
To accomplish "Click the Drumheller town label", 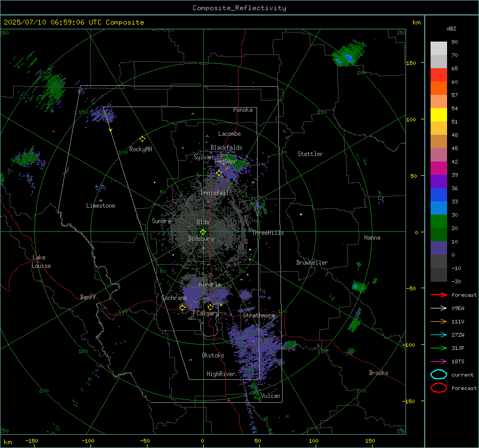I will pos(312,263).
